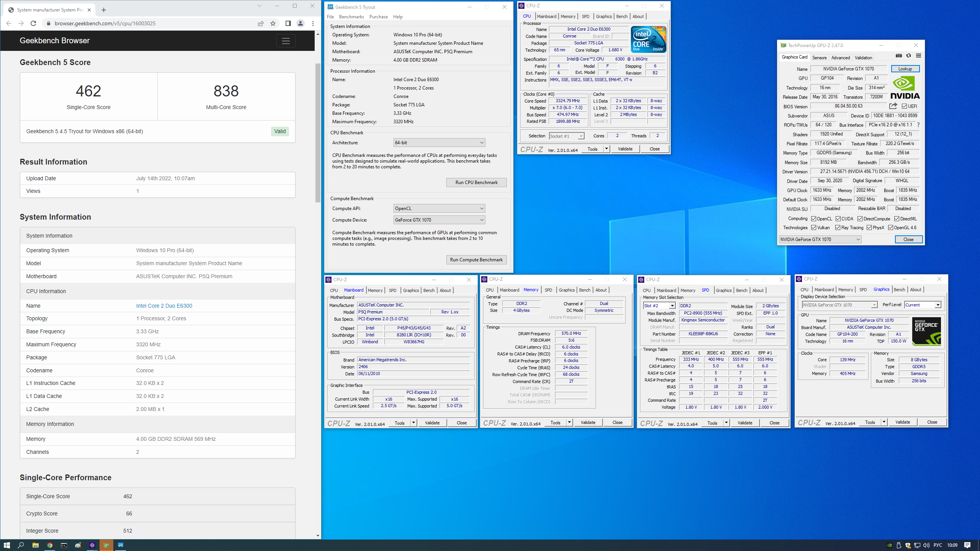Open the Intel Core 2 Duo E6300 link

coord(164,306)
